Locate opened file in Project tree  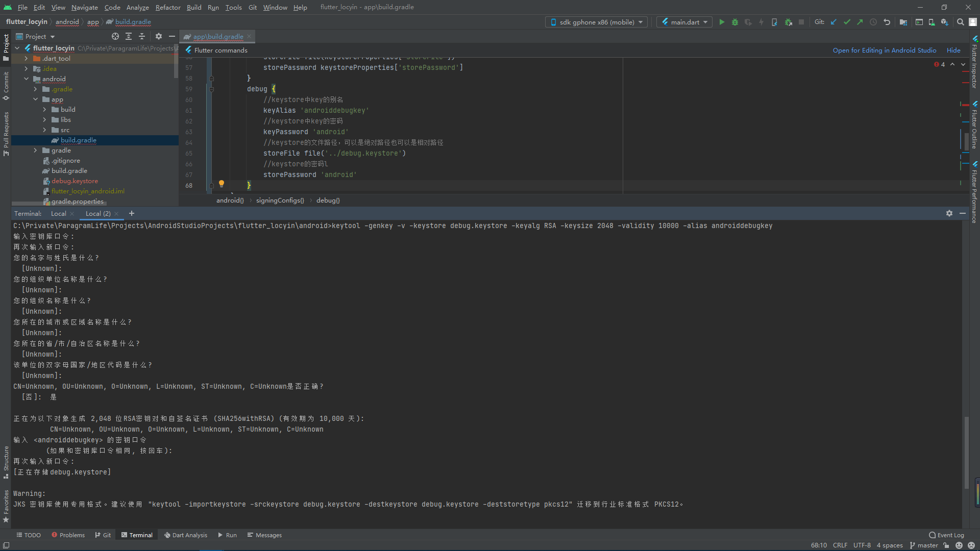point(115,36)
